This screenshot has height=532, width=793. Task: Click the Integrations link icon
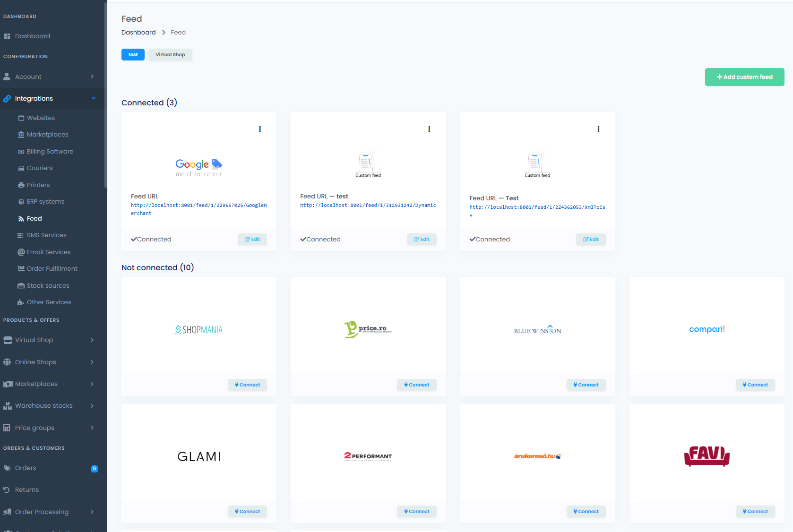7,99
